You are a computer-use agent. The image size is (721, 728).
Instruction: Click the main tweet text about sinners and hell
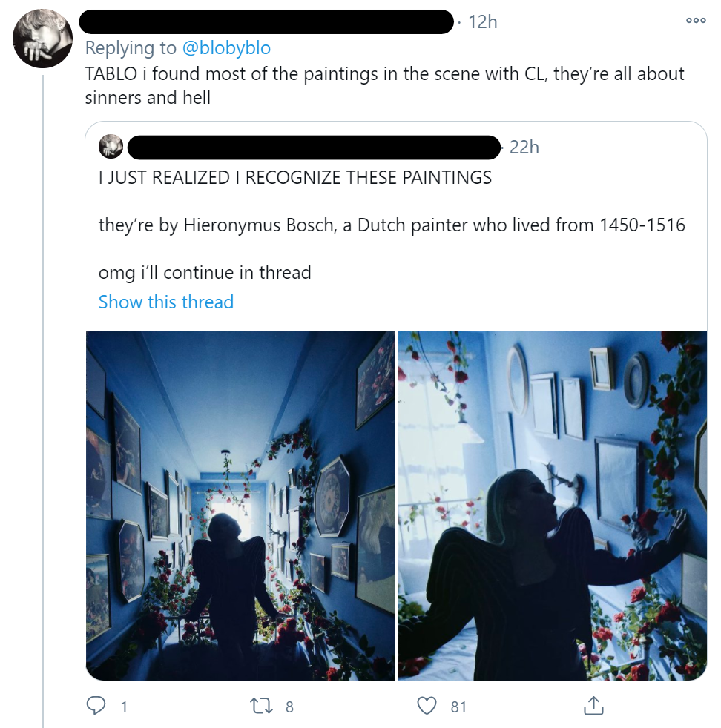click(384, 85)
